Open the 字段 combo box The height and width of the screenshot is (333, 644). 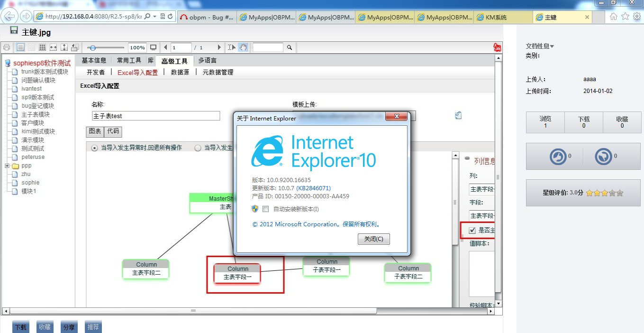coord(482,216)
